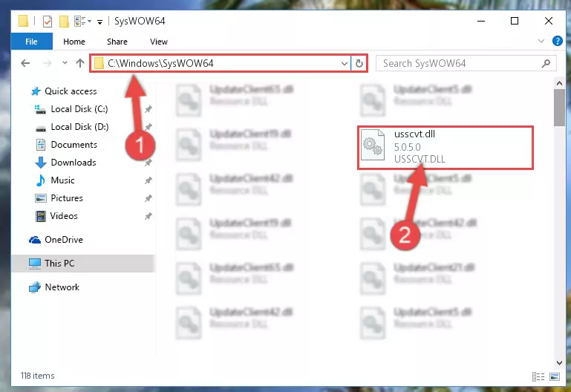571x392 pixels.
Task: Open the address bar history dropdown
Action: 344,64
